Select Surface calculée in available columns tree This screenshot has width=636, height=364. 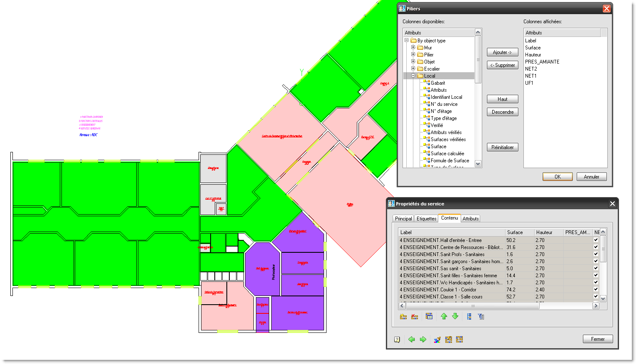coord(447,154)
